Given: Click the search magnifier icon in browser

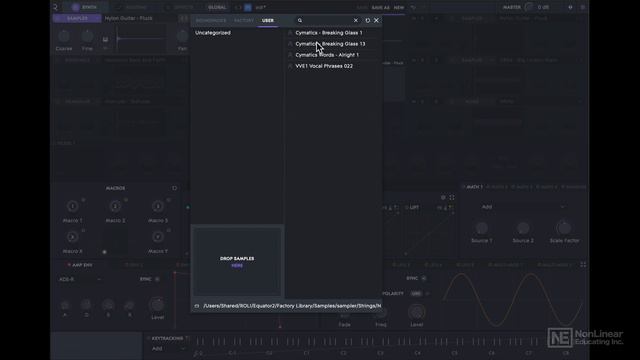Looking at the screenshot, I should (x=300, y=20).
